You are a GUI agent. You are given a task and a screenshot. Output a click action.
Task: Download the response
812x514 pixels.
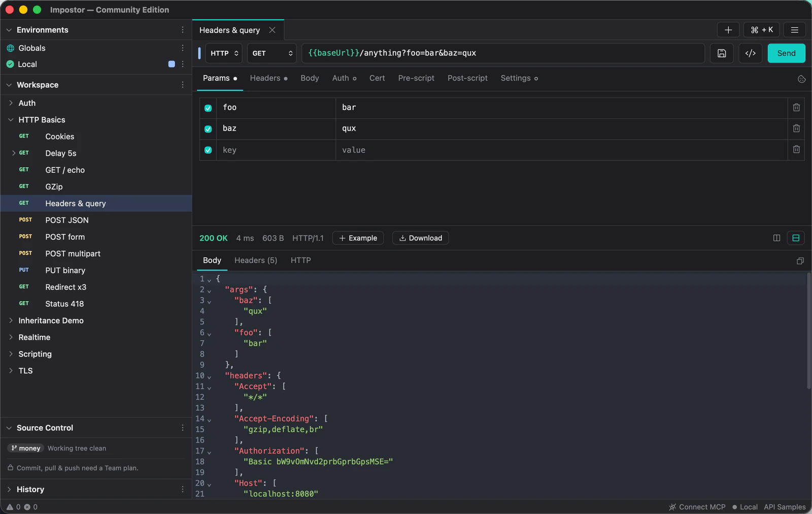[420, 238]
